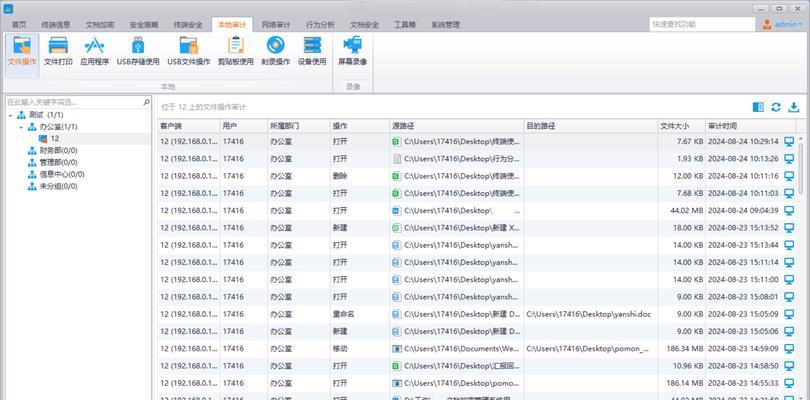Click the monitor icon in the 14:59:09 row

789,349
